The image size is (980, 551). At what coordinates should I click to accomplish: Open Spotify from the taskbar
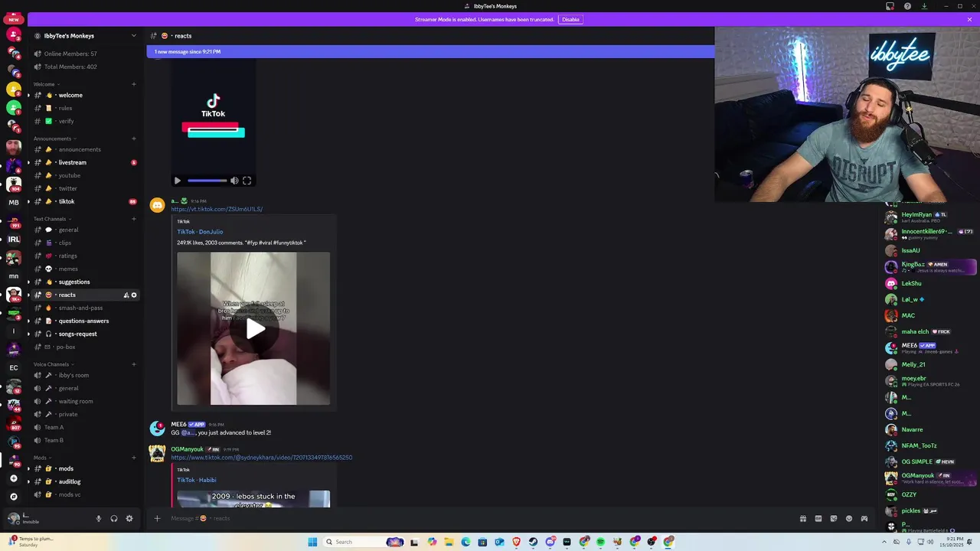pos(600,542)
